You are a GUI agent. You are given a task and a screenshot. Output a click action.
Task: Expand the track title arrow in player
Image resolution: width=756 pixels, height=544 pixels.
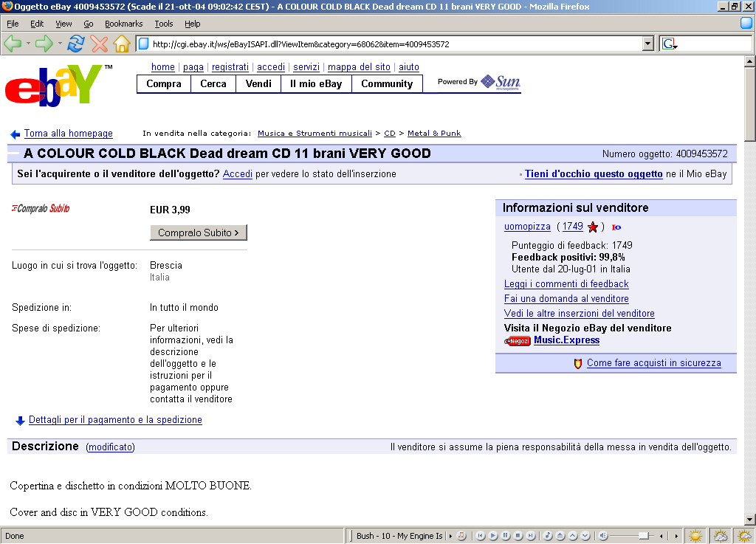point(450,536)
